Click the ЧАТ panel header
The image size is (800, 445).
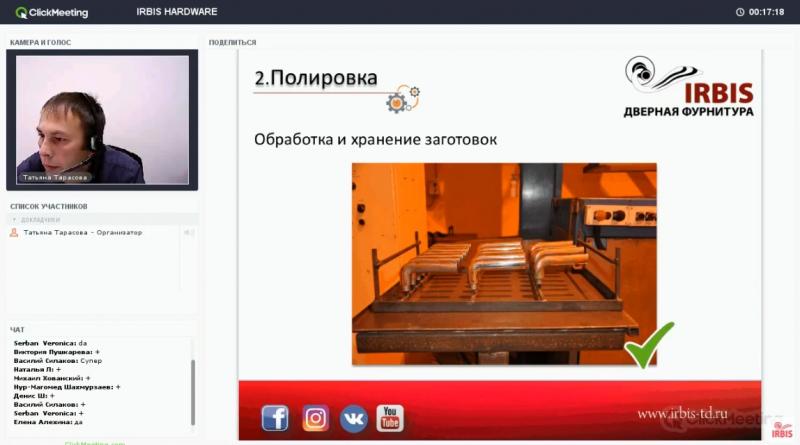click(17, 330)
